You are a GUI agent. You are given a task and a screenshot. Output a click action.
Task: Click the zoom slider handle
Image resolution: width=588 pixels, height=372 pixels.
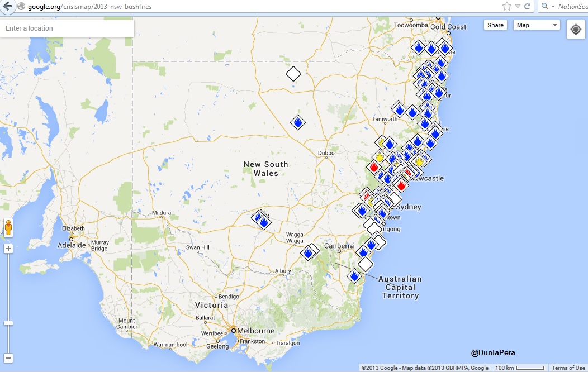coord(8,323)
